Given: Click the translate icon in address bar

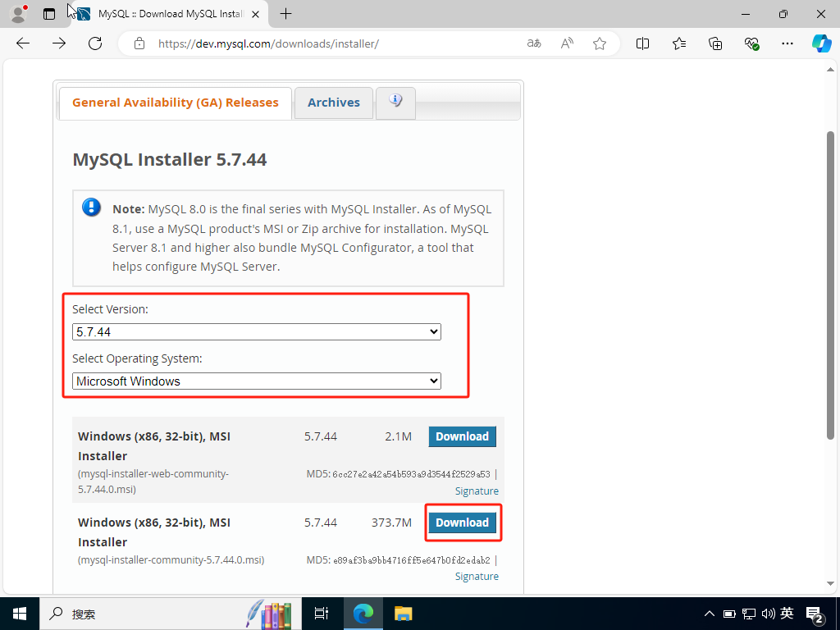Looking at the screenshot, I should [534, 43].
